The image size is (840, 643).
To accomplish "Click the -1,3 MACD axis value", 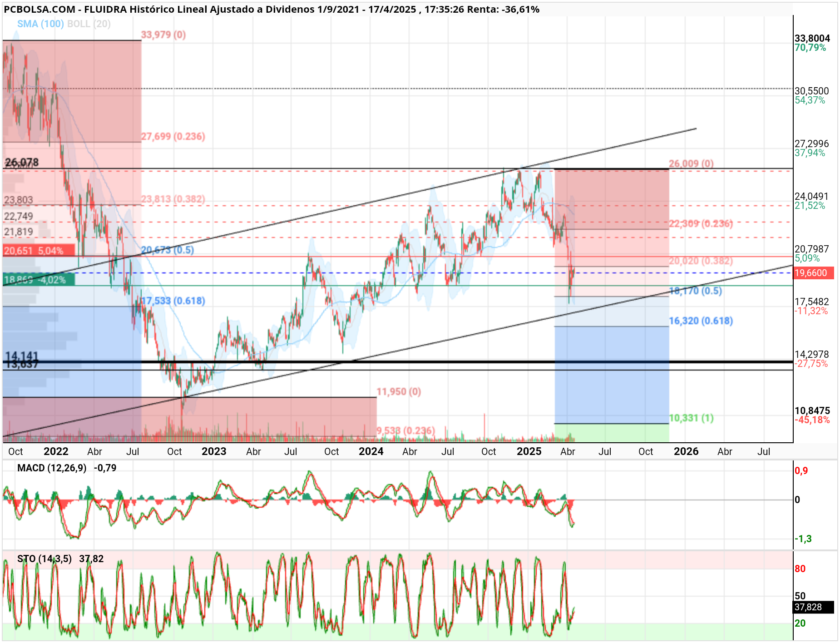I will 803,539.
